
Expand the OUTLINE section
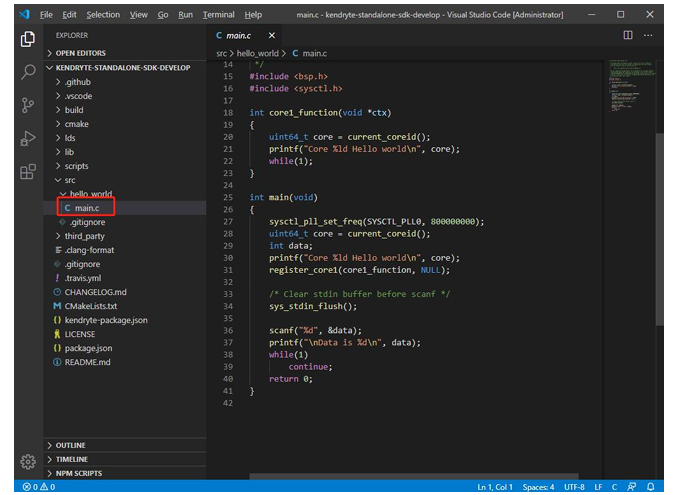click(70, 445)
